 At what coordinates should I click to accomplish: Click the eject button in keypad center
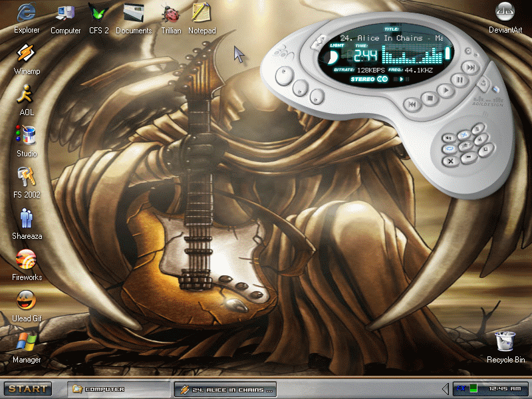pyautogui.click(x=466, y=146)
